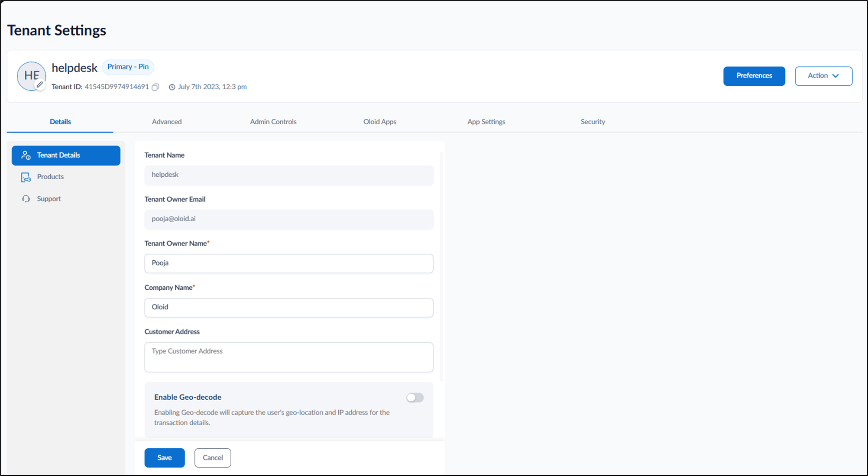
Task: Cancel the tenant detail changes
Action: pos(213,458)
